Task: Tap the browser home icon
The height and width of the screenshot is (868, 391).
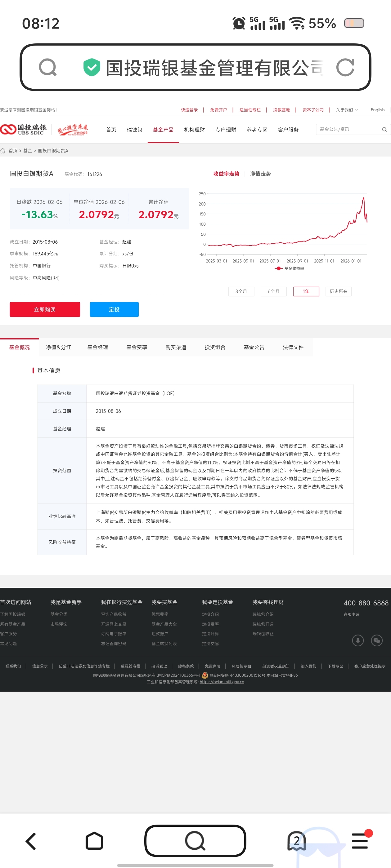Action: (x=94, y=841)
